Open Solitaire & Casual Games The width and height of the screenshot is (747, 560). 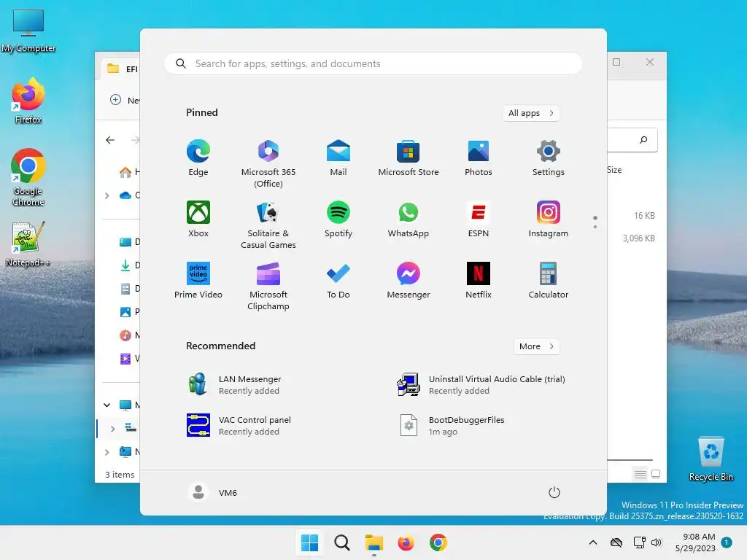[268, 225]
